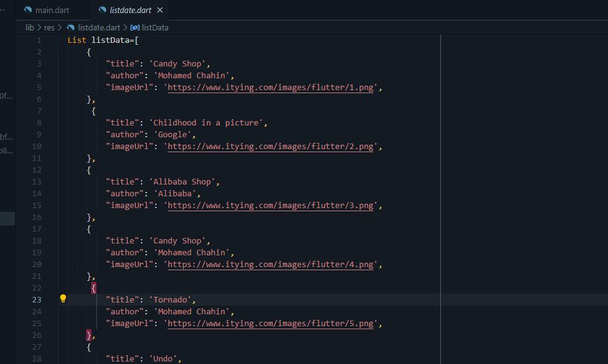This screenshot has height=364, width=608.
Task: Open the res breadcrumb folder
Action: click(x=49, y=27)
